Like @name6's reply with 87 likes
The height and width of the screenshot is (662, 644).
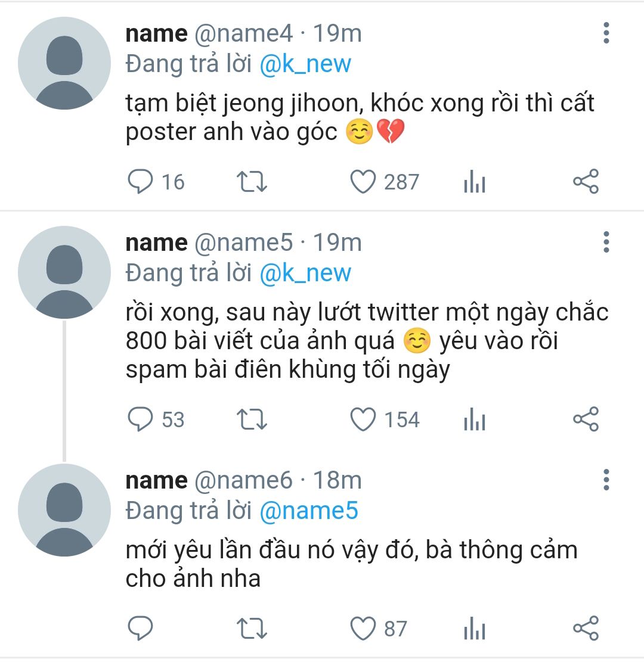363,629
